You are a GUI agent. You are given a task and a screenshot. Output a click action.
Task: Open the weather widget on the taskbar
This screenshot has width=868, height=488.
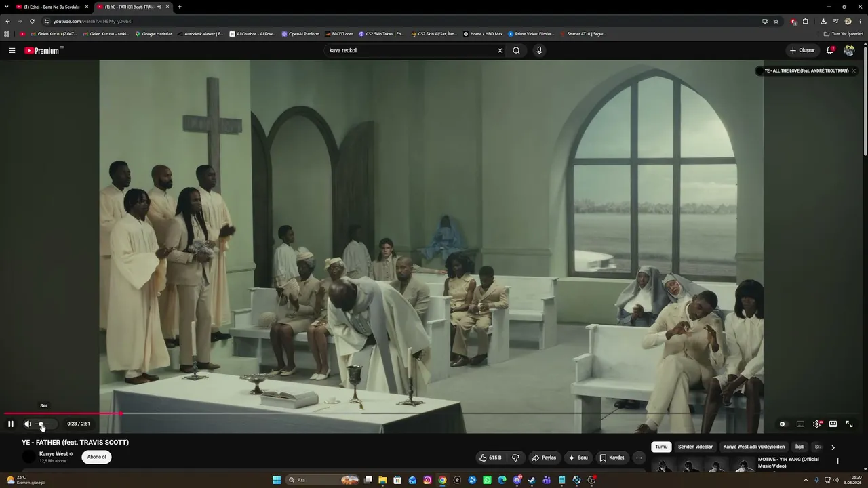click(x=26, y=481)
